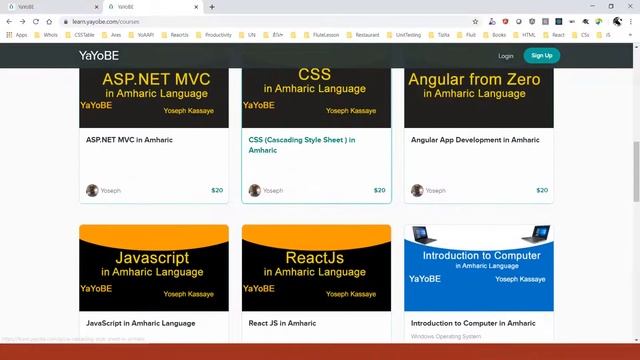Open the ReactJs course thumbnail
The height and width of the screenshot is (360, 640).
[x=316, y=268]
